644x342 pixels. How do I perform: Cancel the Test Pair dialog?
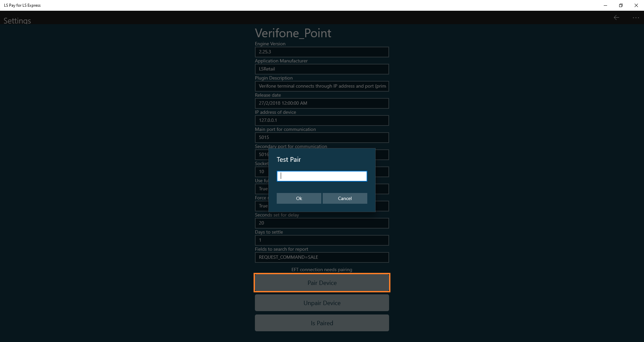[345, 198]
